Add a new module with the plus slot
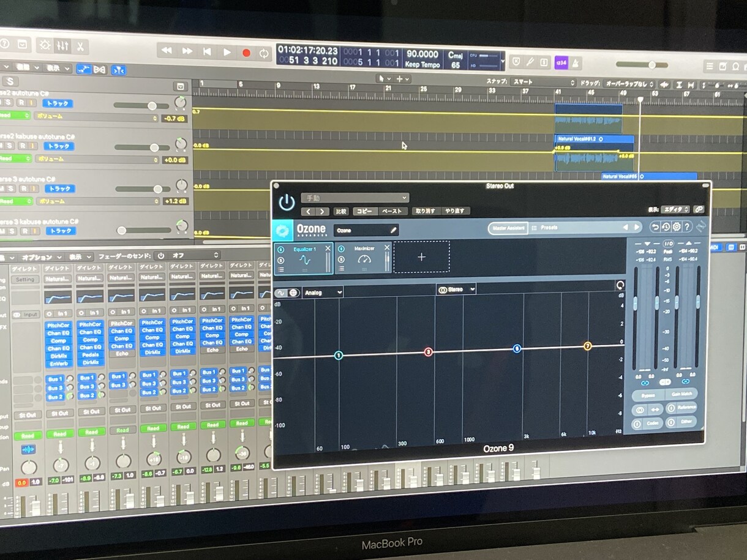747x560 pixels. [421, 257]
